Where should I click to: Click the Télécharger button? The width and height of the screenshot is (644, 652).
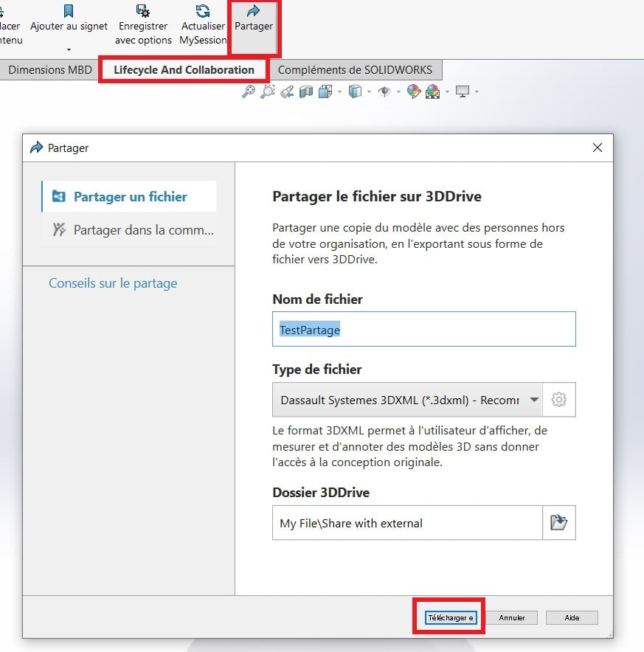coord(451,617)
